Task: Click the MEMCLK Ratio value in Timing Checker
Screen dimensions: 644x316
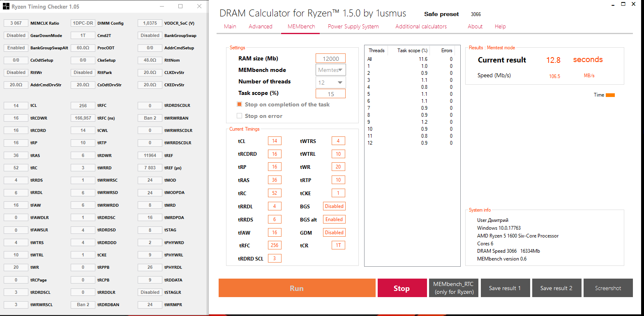Action: 16,23
